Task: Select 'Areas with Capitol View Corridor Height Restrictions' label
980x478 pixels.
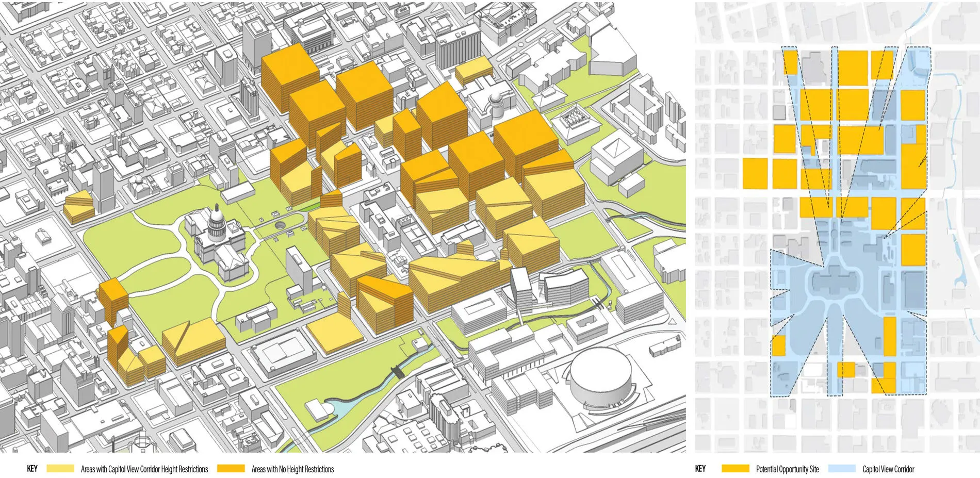Action: click(144, 469)
